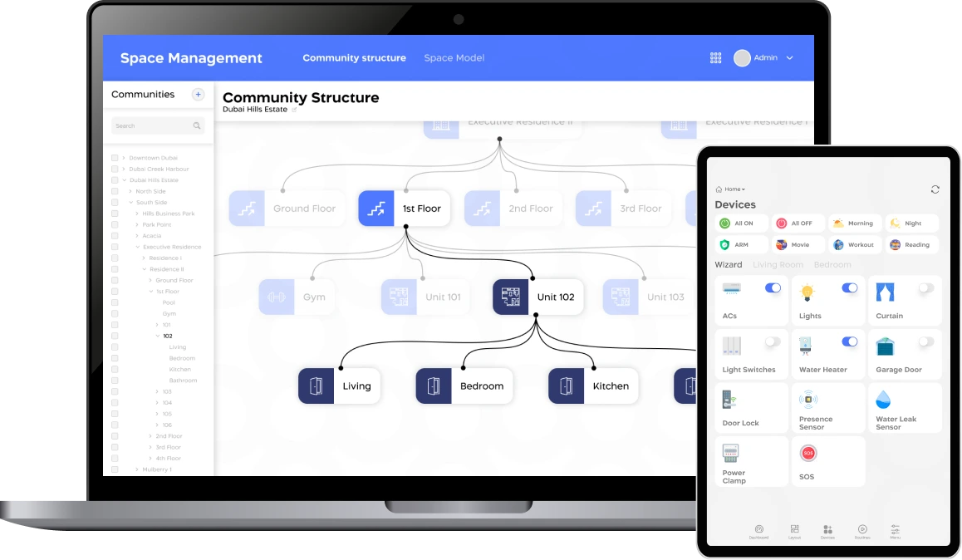Click the add community plus icon
This screenshot has height=560, width=962.
[x=198, y=95]
